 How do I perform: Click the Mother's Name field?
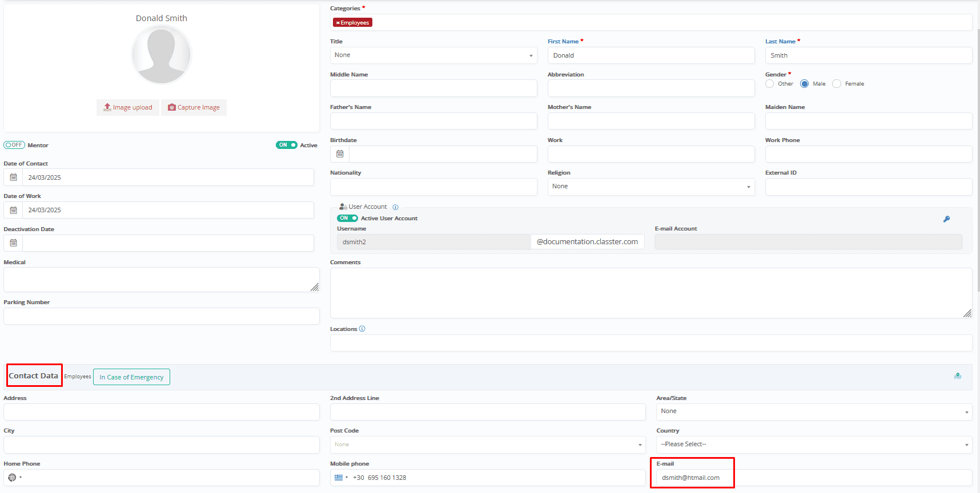(x=651, y=121)
